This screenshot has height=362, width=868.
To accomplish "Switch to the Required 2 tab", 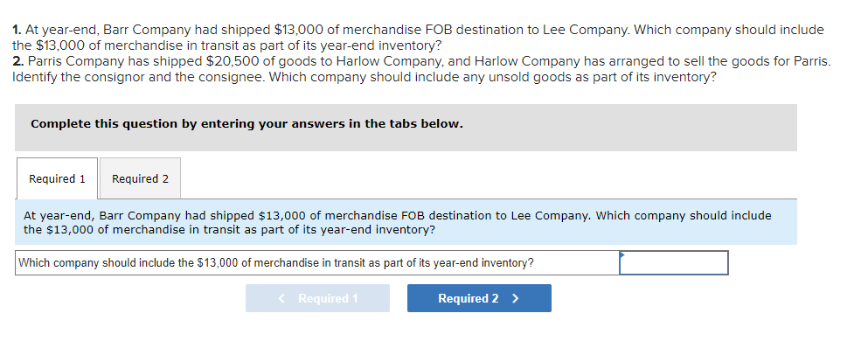I will coord(140,178).
